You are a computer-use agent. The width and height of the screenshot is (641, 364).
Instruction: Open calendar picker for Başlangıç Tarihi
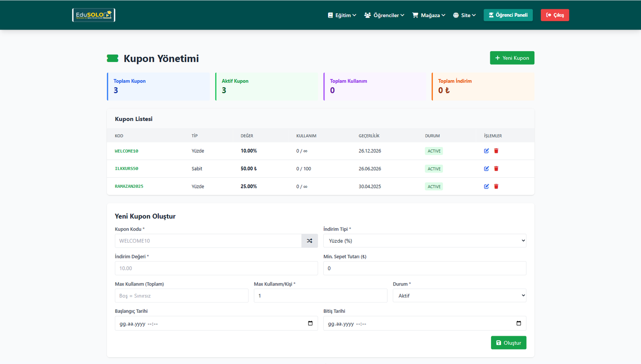[310, 324]
